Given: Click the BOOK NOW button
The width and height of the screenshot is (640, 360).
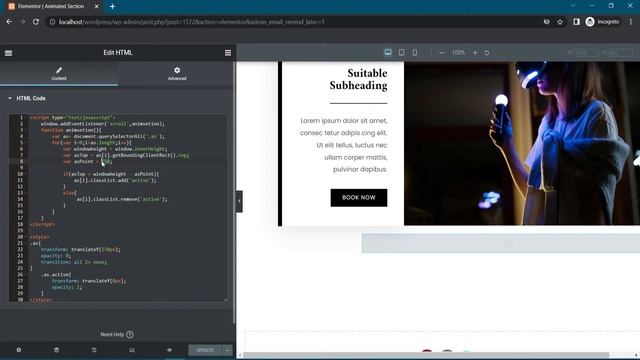Looking at the screenshot, I should point(359,198).
